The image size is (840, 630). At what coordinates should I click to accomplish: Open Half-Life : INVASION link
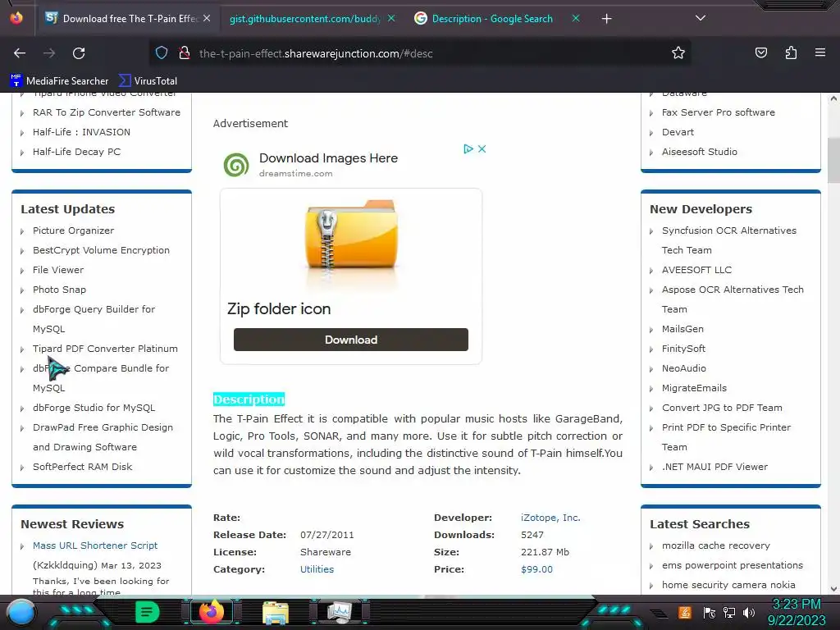pos(81,132)
